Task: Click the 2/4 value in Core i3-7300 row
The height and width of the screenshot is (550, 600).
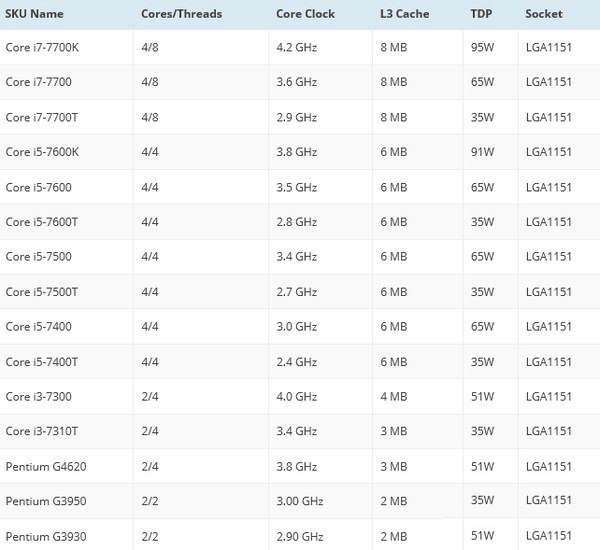Action: coord(150,397)
